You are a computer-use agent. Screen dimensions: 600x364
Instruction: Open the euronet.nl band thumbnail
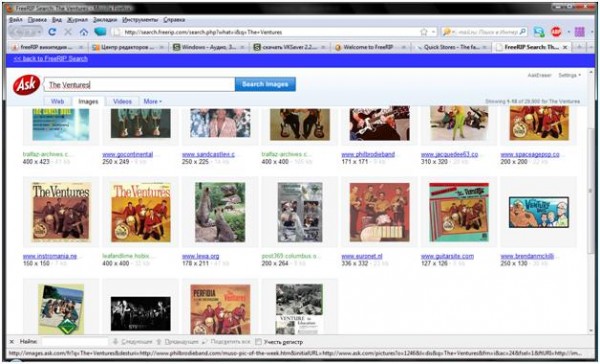379,212
